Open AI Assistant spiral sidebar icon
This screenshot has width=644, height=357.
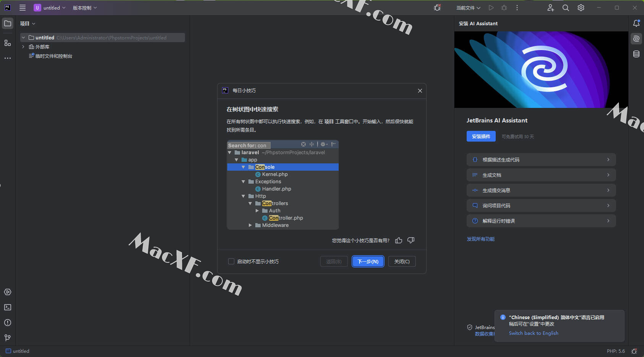click(636, 39)
